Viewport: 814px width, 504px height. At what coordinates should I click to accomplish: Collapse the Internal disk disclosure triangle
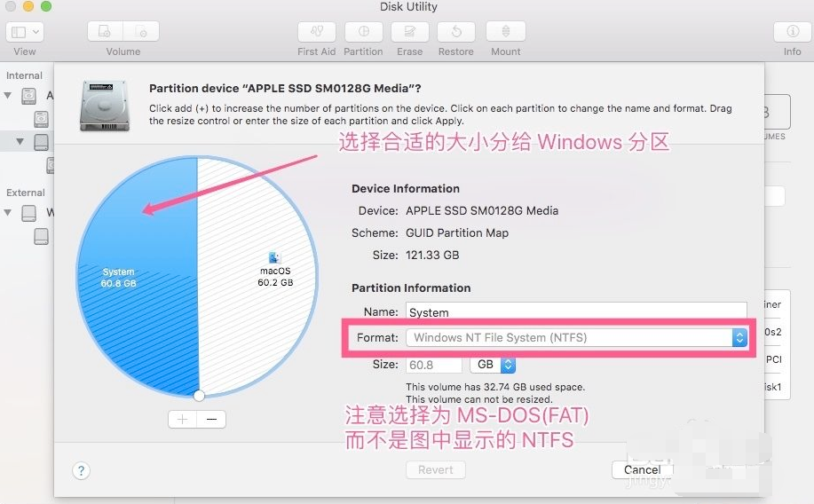point(8,95)
